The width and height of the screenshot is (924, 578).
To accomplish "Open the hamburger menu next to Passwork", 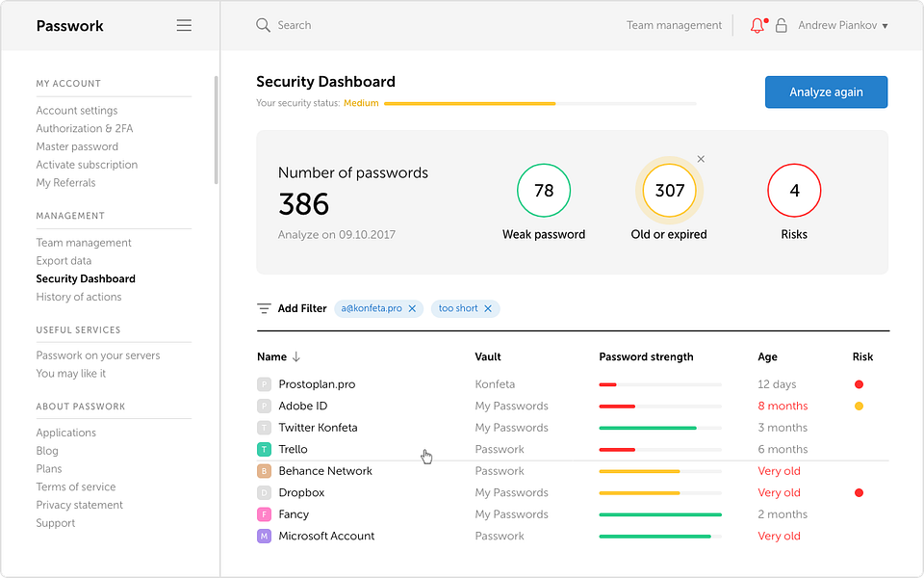I will [184, 25].
